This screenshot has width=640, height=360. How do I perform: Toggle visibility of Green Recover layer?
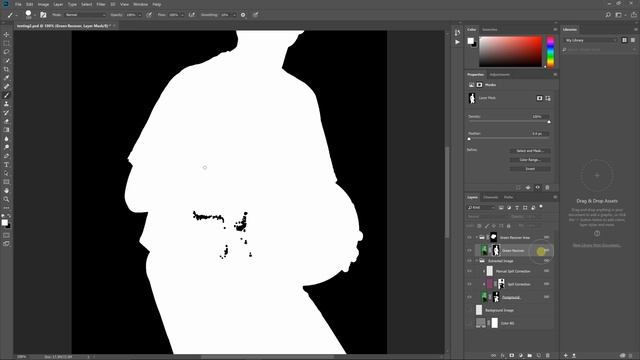469,250
